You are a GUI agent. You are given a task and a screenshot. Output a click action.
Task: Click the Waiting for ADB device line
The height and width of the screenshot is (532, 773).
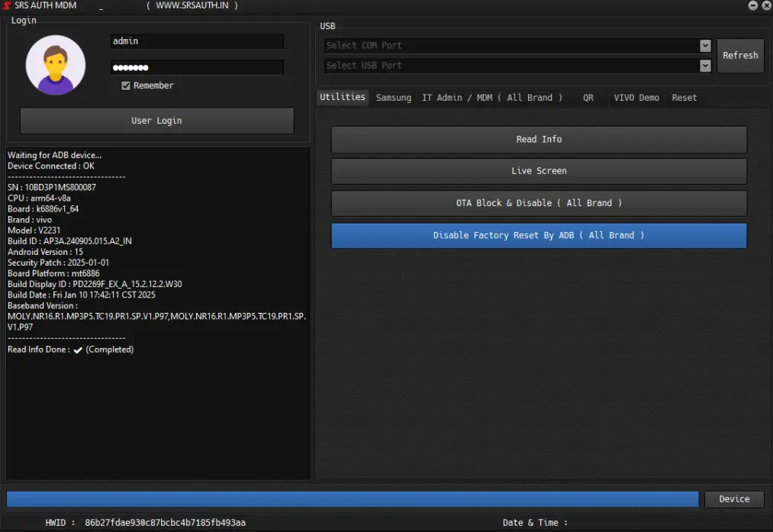[54, 155]
